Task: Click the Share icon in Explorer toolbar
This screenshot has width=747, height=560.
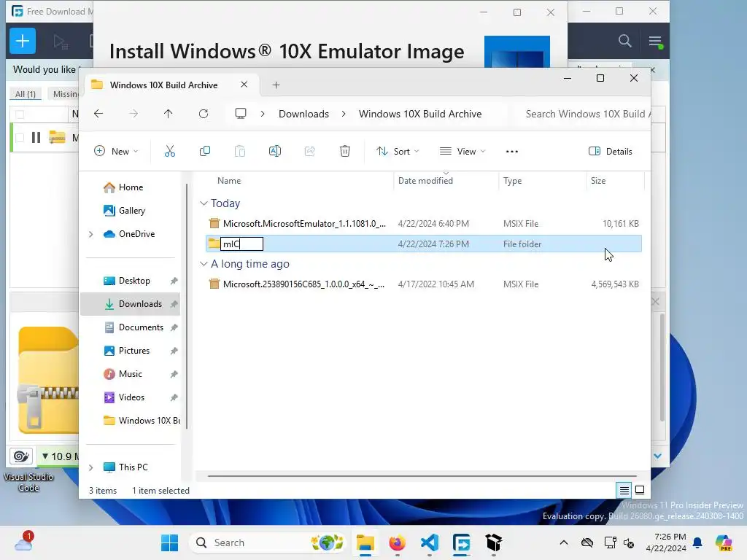Action: pos(309,152)
